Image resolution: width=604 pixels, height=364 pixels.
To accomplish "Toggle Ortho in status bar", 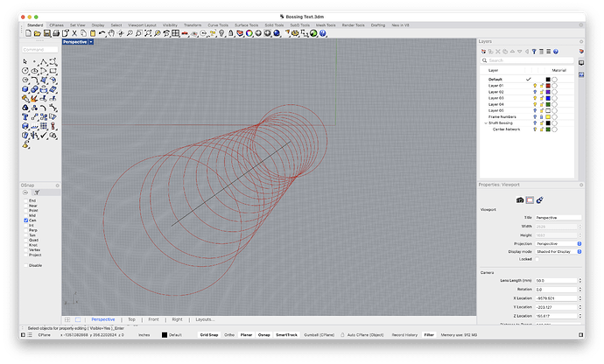I will [229, 335].
